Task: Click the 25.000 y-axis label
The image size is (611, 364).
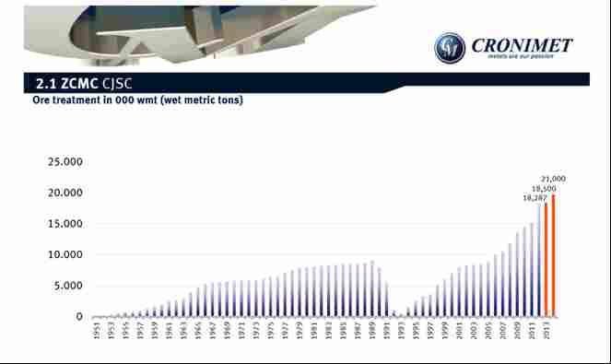Action: pos(65,162)
